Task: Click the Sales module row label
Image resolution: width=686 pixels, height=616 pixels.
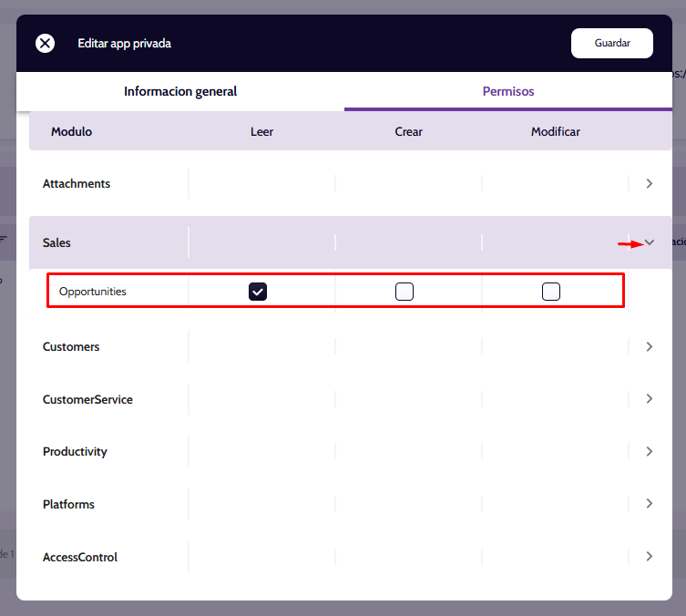Action: pos(56,242)
